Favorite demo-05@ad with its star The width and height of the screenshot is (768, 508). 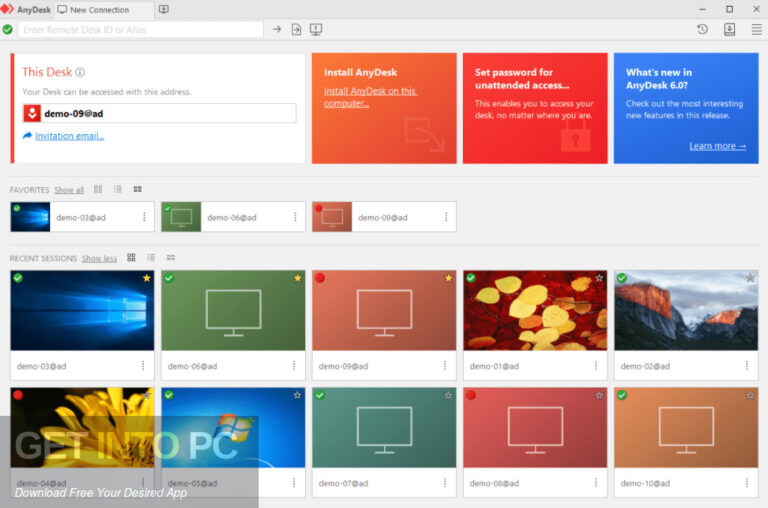click(x=297, y=395)
